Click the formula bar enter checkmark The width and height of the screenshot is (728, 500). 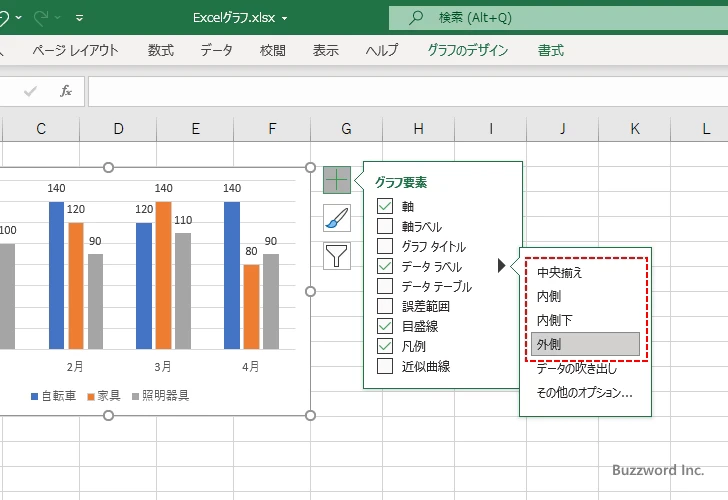point(30,91)
